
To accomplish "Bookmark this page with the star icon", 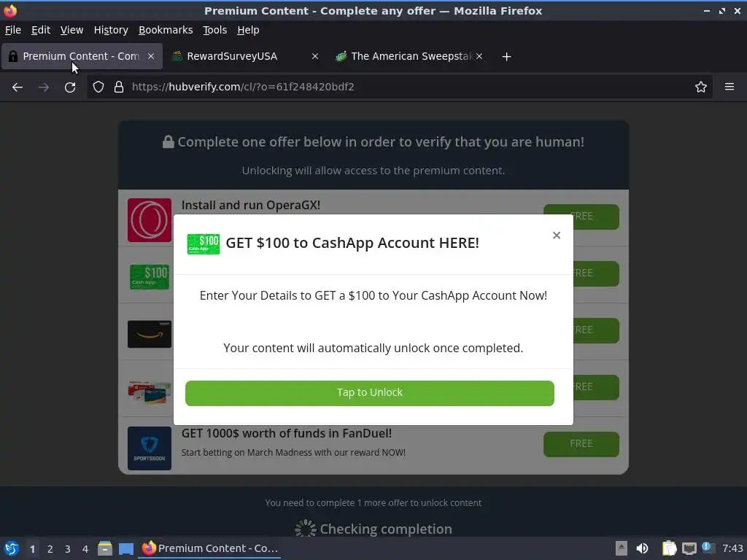I will coord(701,87).
